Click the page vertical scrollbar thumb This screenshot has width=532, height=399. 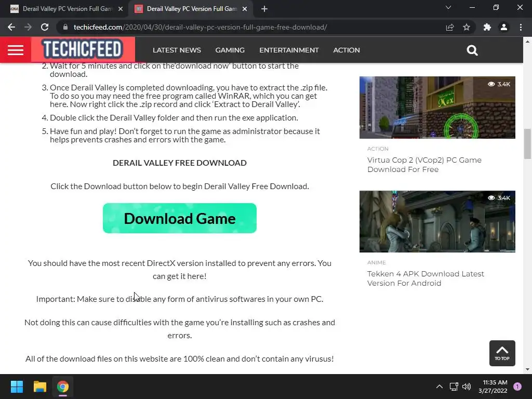pyautogui.click(x=527, y=143)
